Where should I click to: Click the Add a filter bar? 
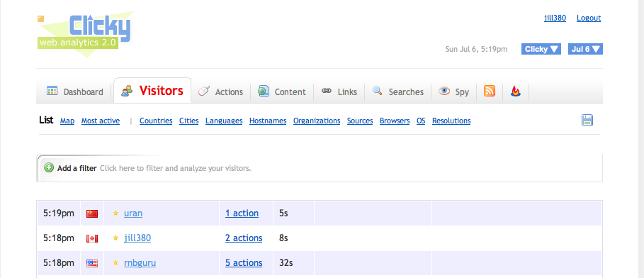[320, 168]
